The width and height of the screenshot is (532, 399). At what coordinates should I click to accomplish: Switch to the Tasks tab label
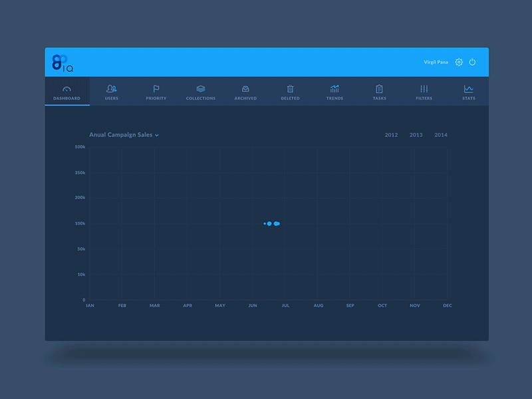tap(379, 98)
